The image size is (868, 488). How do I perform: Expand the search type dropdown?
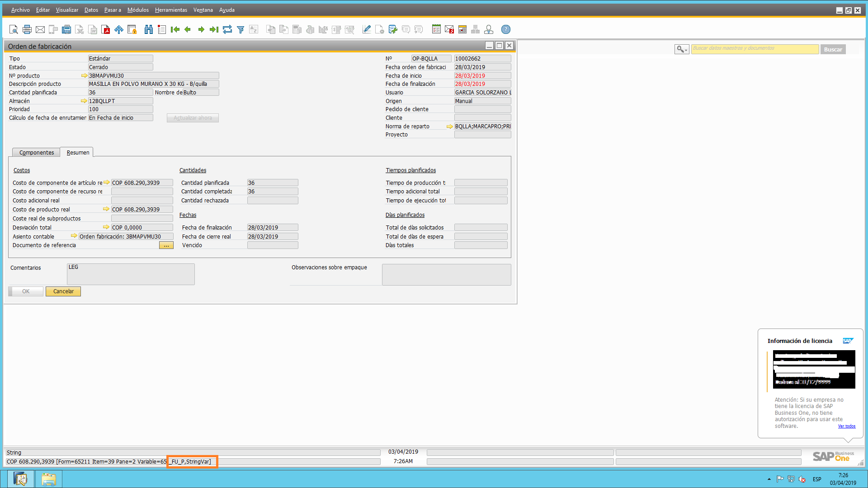[x=682, y=49]
